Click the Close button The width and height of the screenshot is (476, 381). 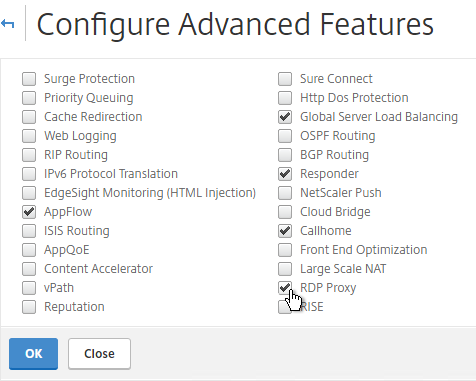coord(99,354)
